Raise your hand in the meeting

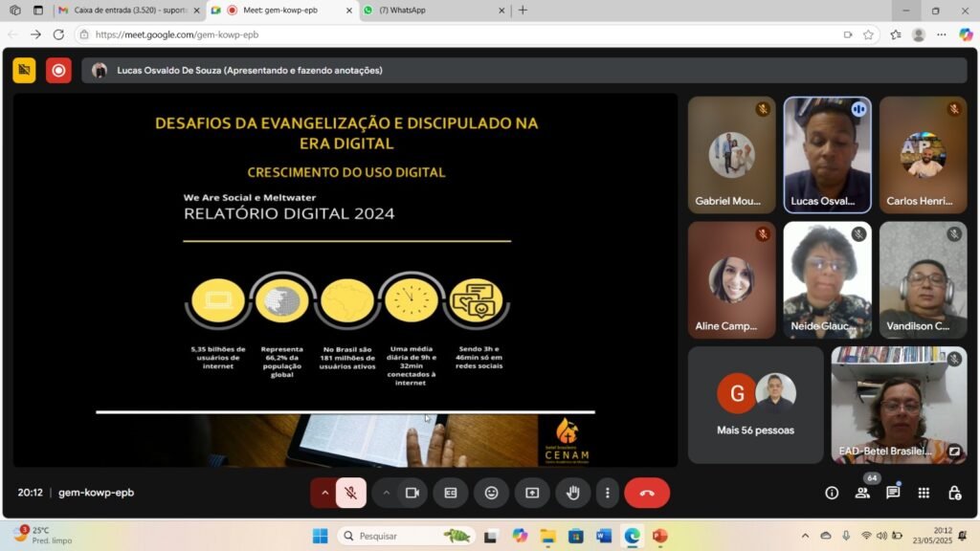pos(573,493)
